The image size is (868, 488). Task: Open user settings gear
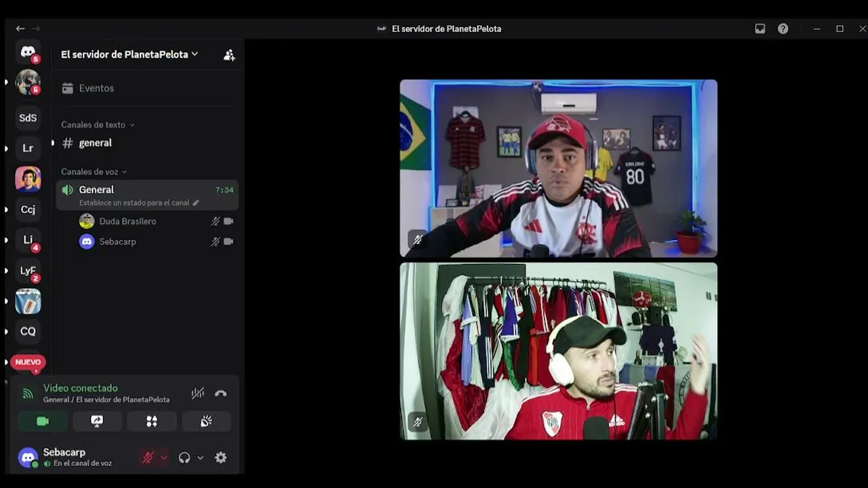pos(220,457)
